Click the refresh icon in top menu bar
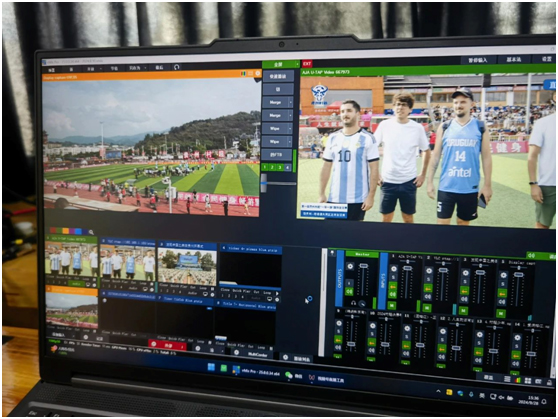 pos(177,67)
